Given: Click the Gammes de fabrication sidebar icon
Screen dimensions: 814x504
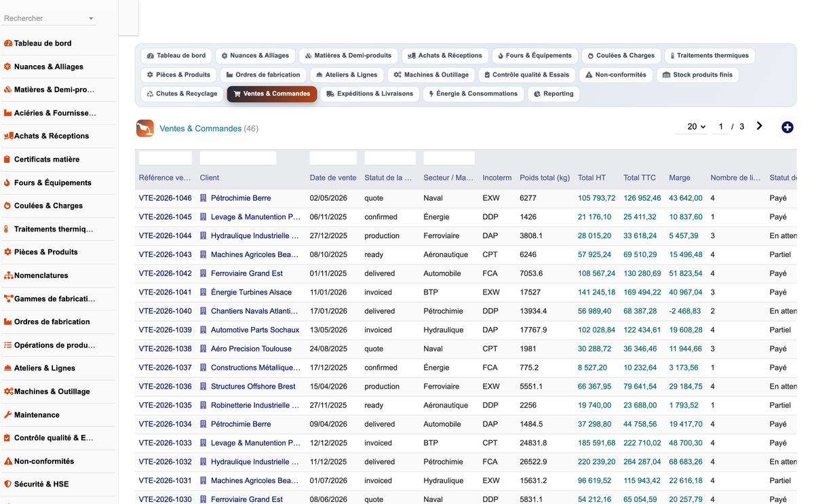Looking at the screenshot, I should [8, 298].
